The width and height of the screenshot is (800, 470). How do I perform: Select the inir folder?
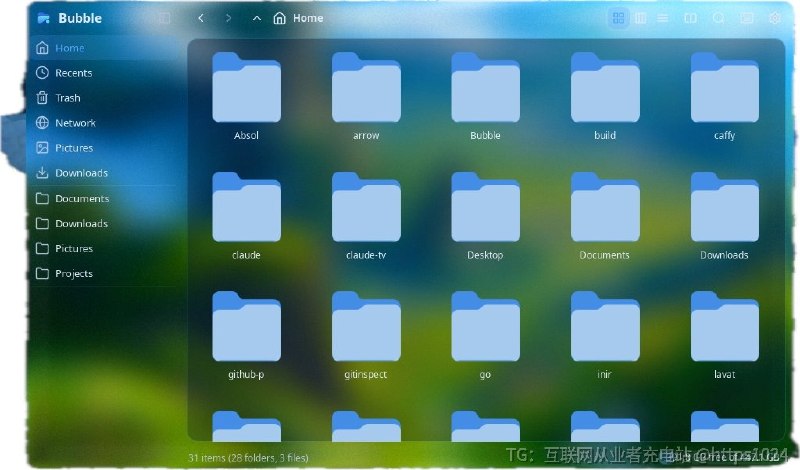tap(605, 336)
